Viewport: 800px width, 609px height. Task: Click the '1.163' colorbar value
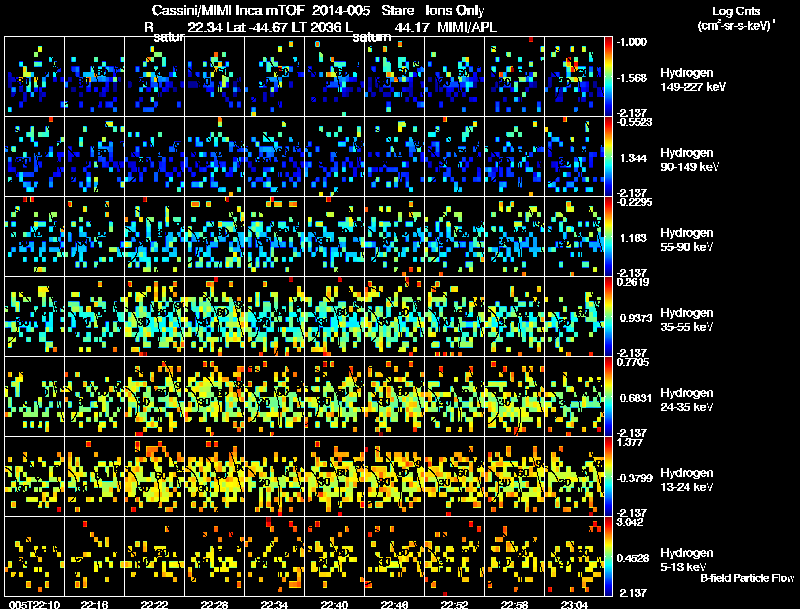coord(634,238)
